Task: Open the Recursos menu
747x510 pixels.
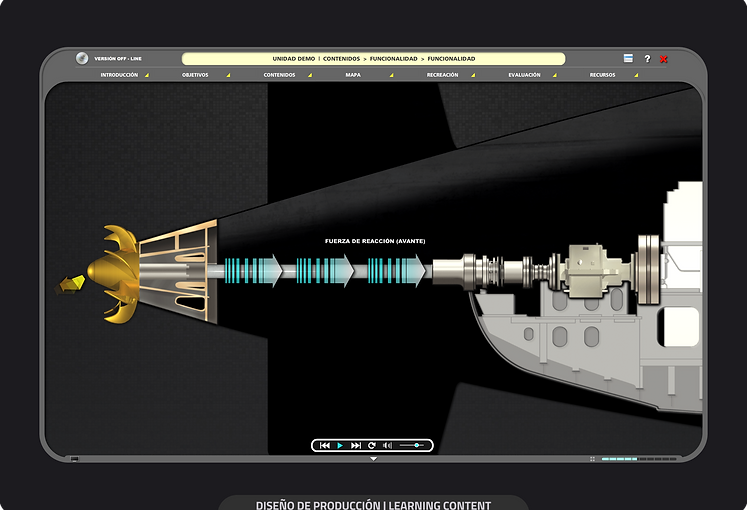Action: (x=602, y=75)
